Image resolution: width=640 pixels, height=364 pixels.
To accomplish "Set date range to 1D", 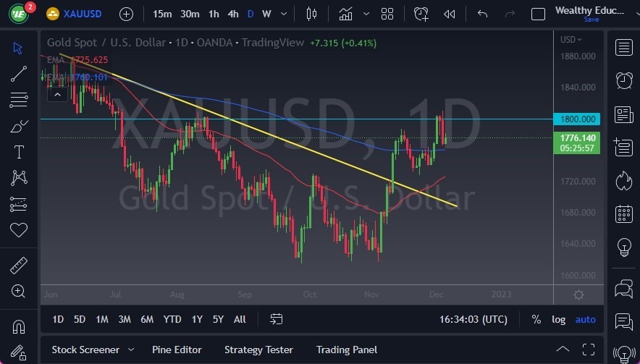I will (58, 319).
